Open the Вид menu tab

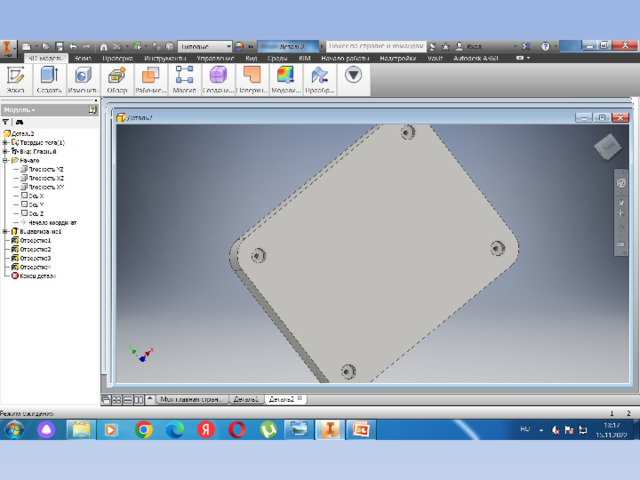tap(251, 58)
